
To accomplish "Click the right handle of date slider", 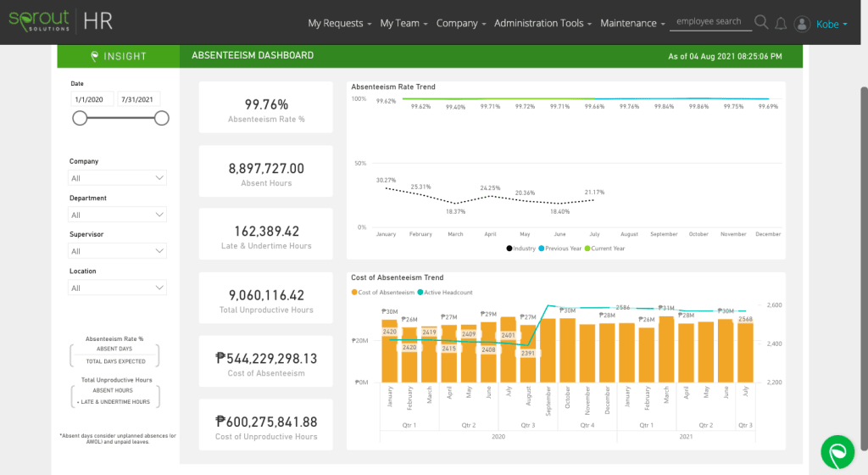I will pyautogui.click(x=162, y=118).
